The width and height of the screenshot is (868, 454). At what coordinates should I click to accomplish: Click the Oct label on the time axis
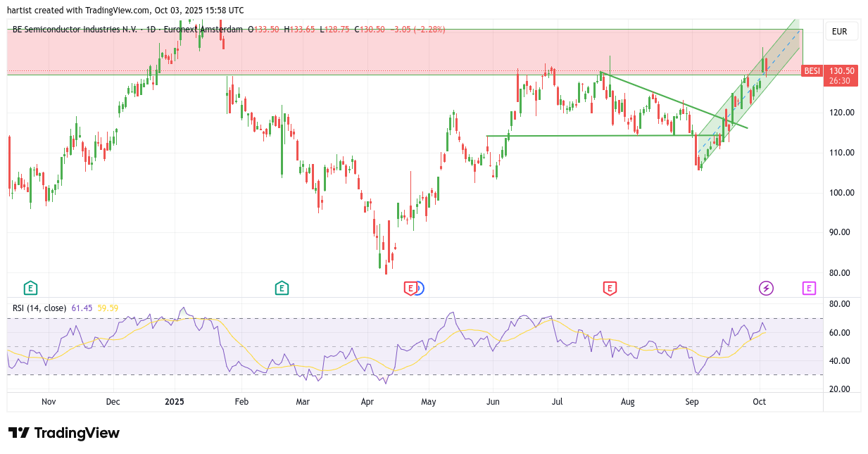pos(759,402)
